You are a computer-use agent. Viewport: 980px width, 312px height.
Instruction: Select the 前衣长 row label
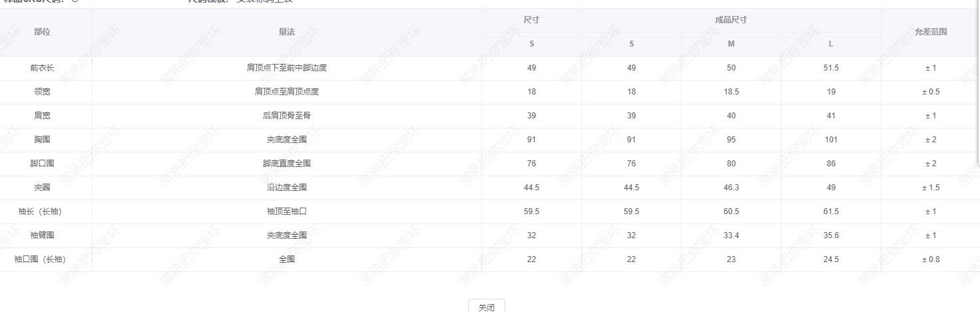42,68
